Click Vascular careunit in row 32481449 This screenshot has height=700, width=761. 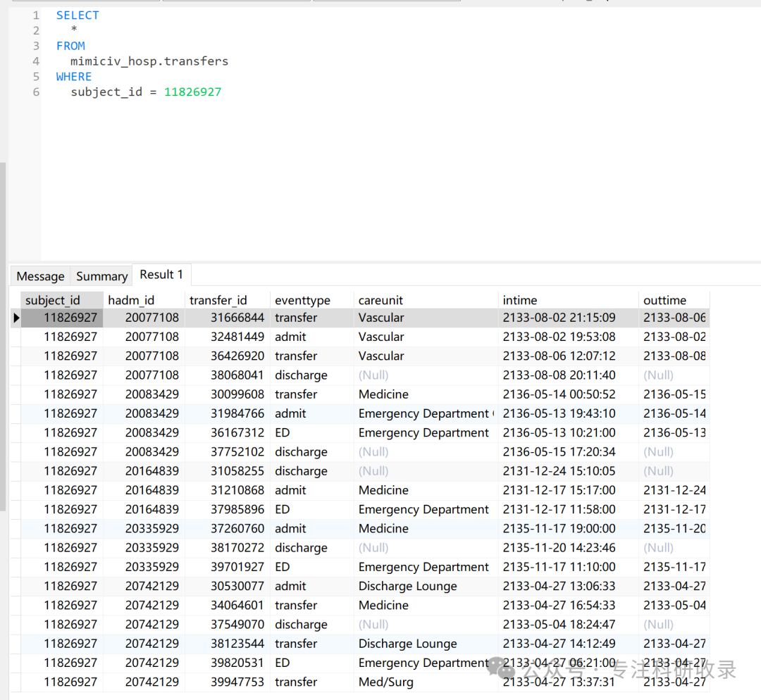pos(426,337)
